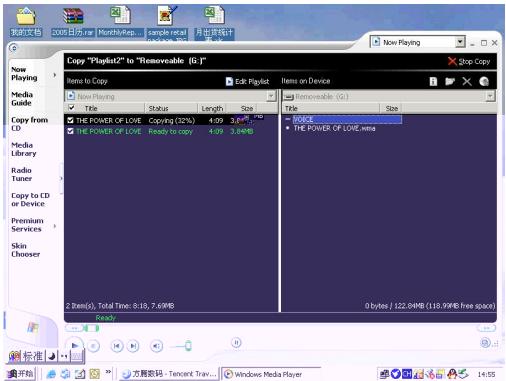Open the Now Playing tab in sidebar

click(x=24, y=73)
